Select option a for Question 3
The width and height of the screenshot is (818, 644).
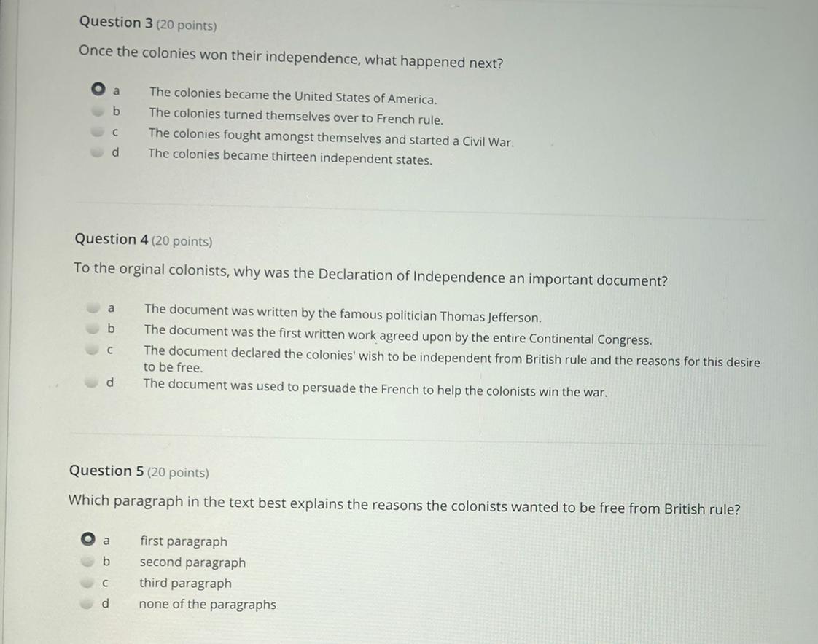coord(98,90)
